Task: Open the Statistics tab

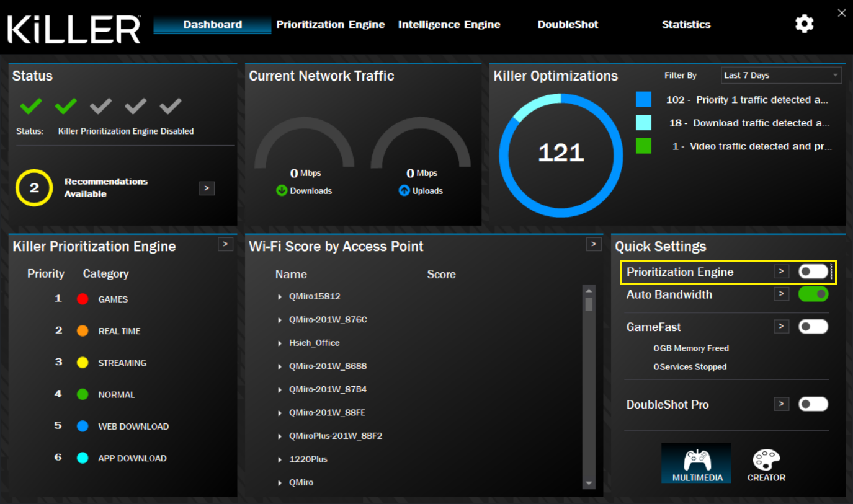Action: click(x=686, y=25)
